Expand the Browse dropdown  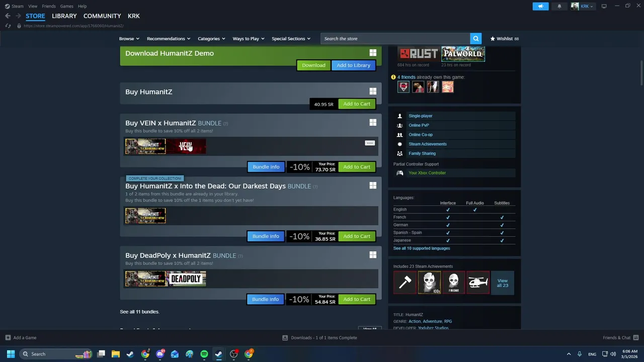pyautogui.click(x=129, y=39)
